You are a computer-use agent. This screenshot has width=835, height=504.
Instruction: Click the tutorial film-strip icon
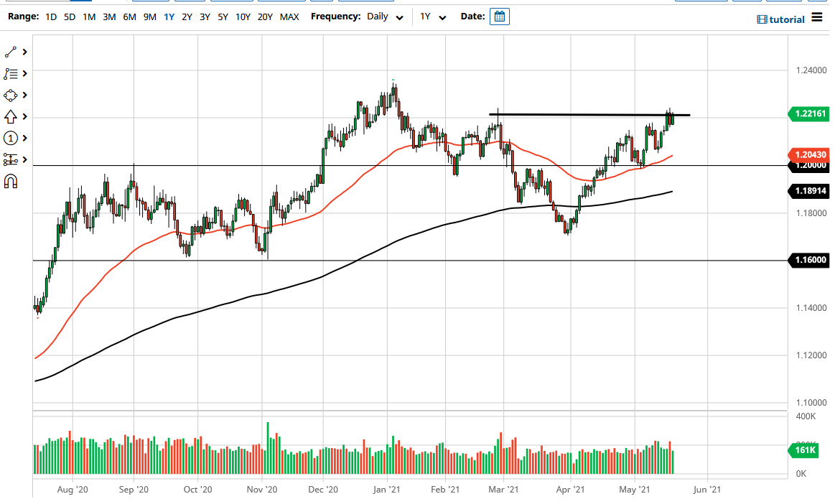tap(762, 19)
